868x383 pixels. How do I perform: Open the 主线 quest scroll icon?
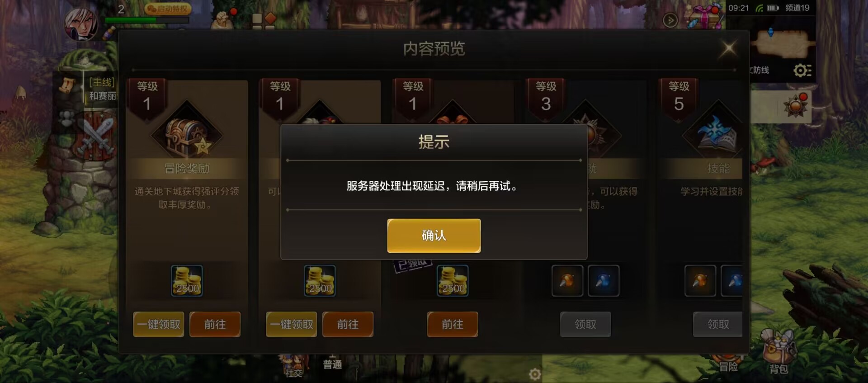68,85
